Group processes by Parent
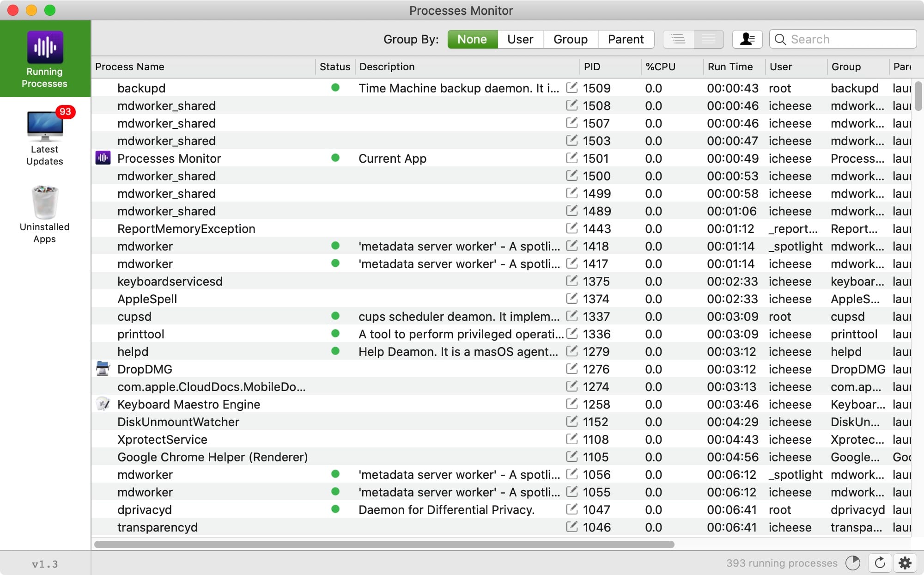 (x=626, y=39)
